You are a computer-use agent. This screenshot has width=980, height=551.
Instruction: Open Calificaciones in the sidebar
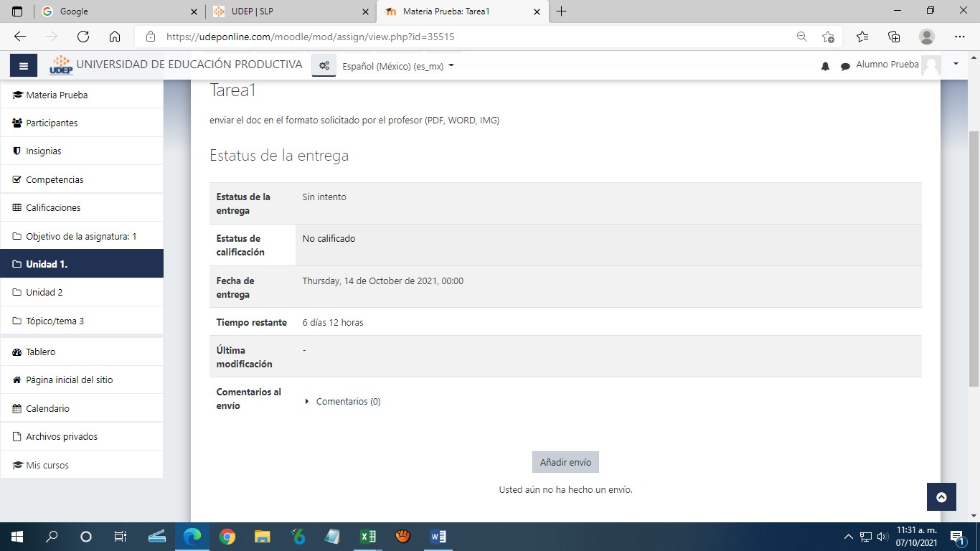click(53, 208)
